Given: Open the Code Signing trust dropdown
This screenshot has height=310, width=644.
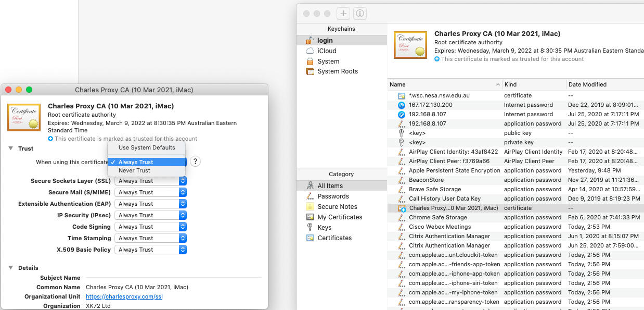Looking at the screenshot, I should point(150,227).
